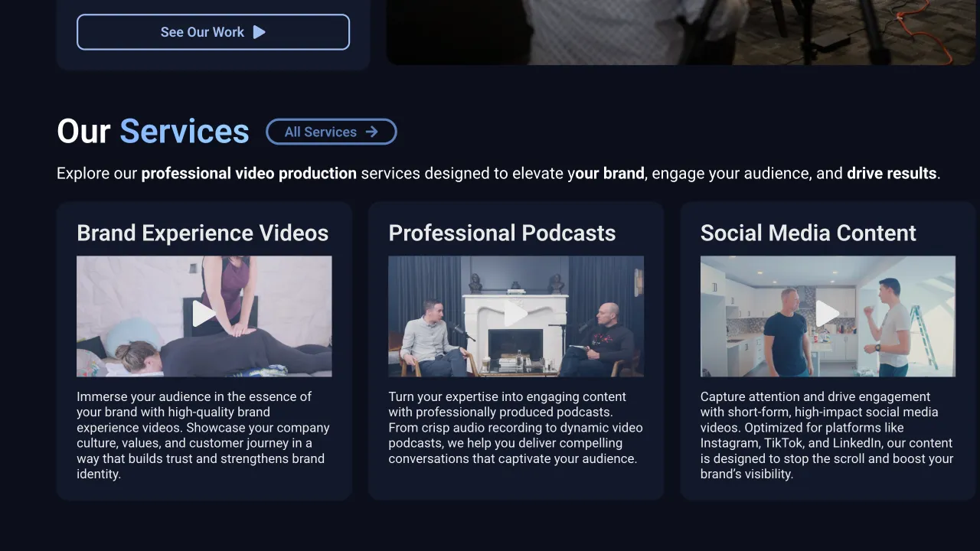The height and width of the screenshot is (551, 980).
Task: Click the play triangle icon beside See Our Work
Action: click(x=260, y=32)
